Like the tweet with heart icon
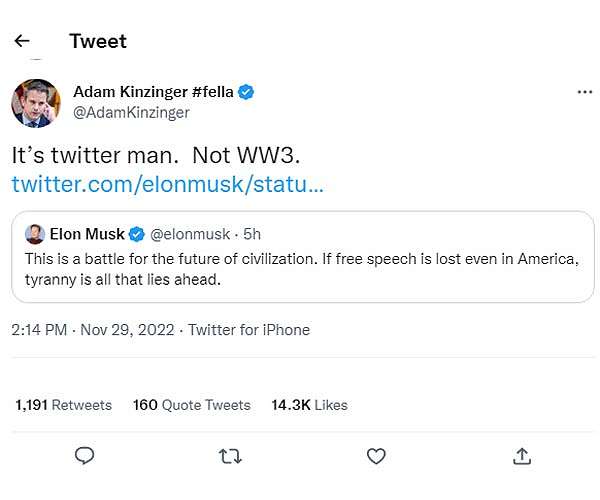This screenshot has width=600, height=500. click(376, 456)
